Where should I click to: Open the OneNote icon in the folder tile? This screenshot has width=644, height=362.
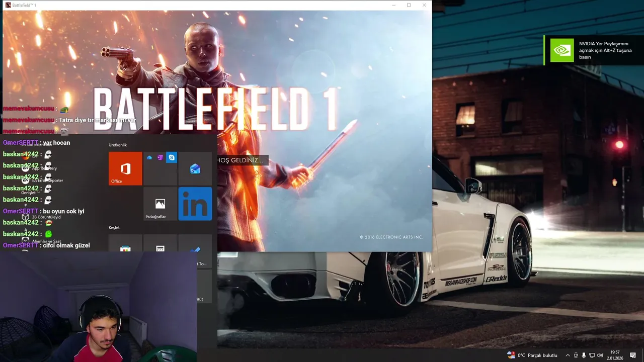click(160, 157)
